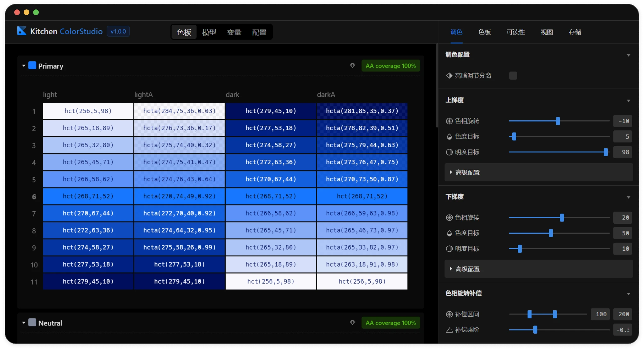Click the 下梯度 色度目标 slider handle
The height and width of the screenshot is (350, 644).
click(x=551, y=233)
